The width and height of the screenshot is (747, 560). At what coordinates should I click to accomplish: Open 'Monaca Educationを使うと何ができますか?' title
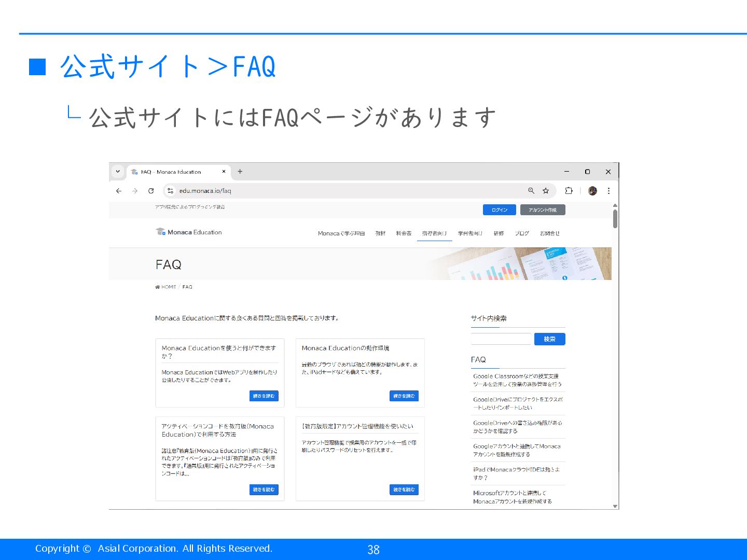coord(218,352)
